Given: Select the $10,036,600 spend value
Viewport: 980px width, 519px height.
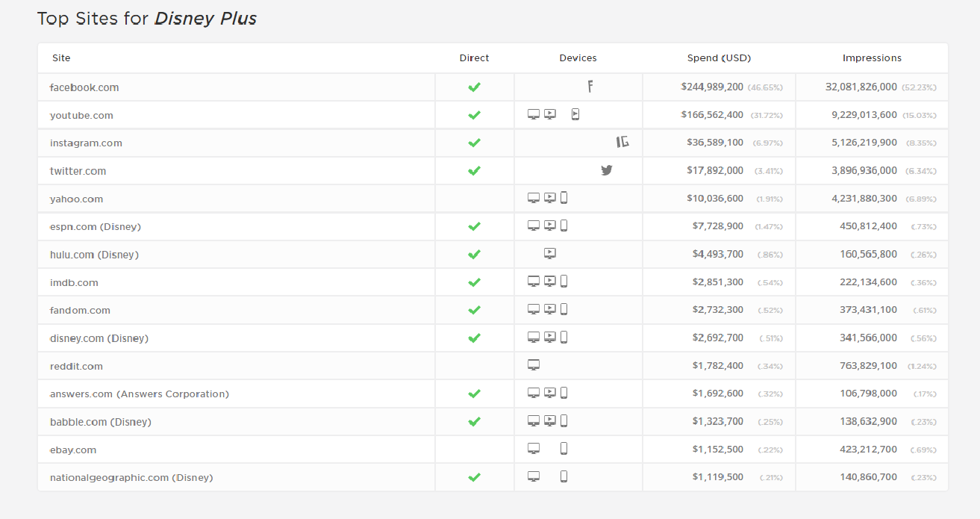Looking at the screenshot, I should pyautogui.click(x=715, y=198).
